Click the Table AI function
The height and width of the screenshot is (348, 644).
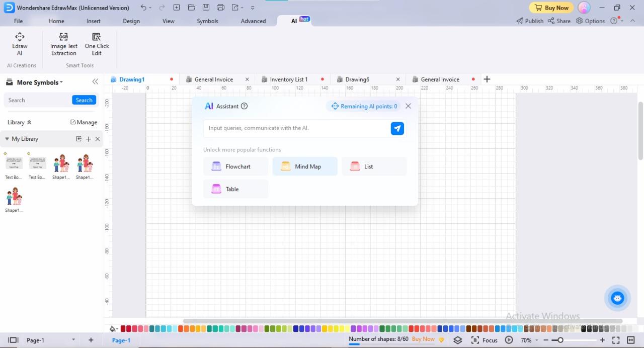point(235,189)
